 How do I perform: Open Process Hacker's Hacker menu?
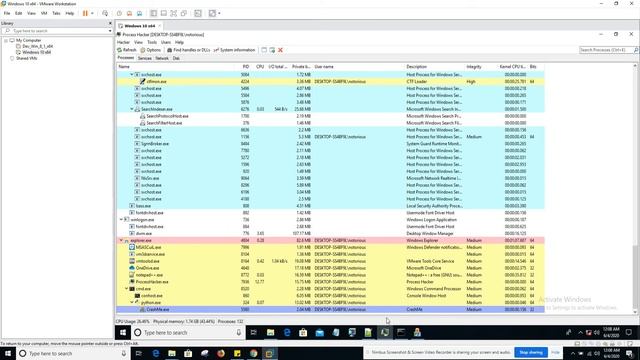(x=123, y=42)
